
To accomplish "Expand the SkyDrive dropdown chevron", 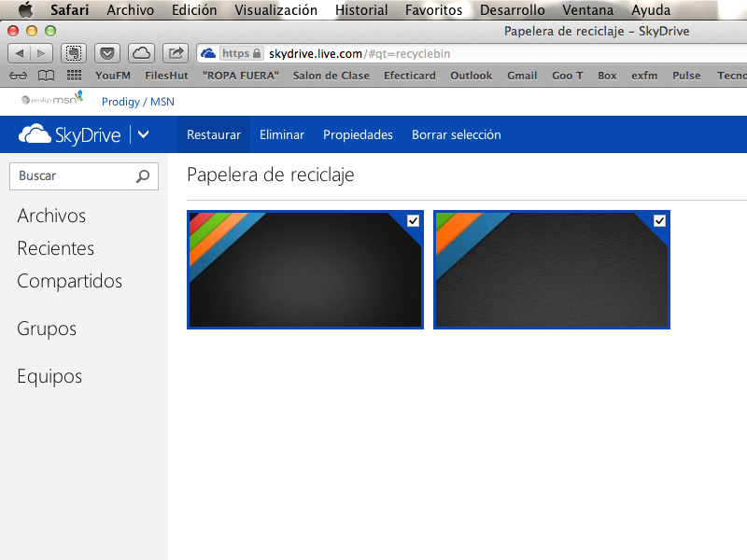I will pyautogui.click(x=143, y=135).
